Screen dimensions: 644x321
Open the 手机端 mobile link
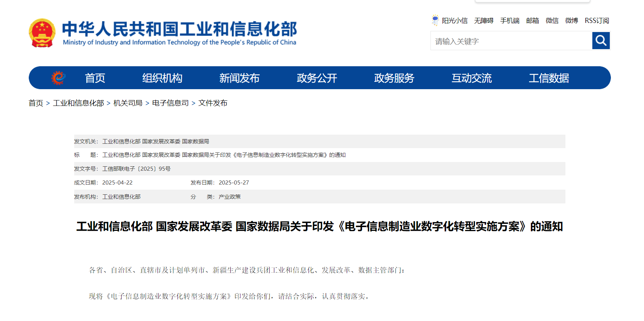[510, 21]
